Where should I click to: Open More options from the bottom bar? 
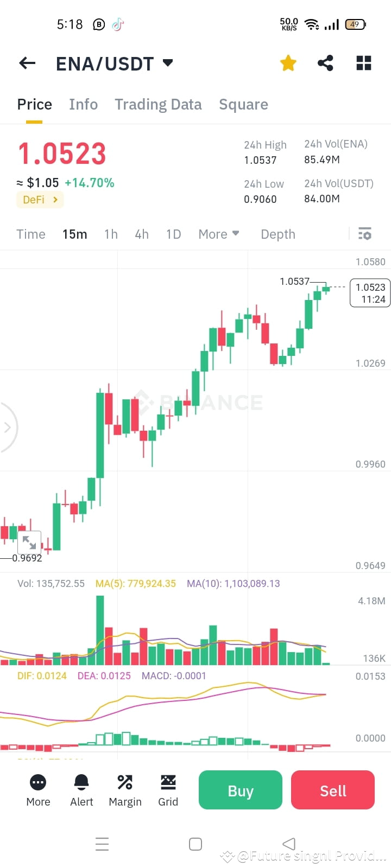pyautogui.click(x=37, y=790)
